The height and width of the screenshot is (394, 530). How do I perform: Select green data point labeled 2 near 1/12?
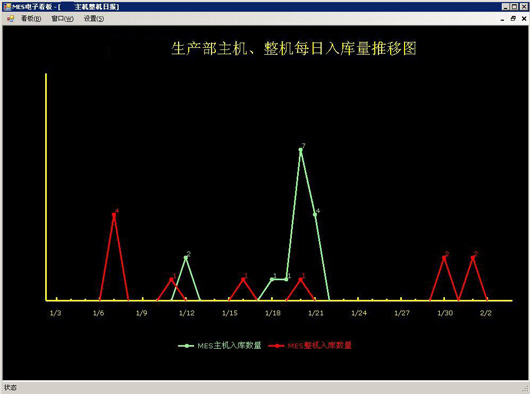tap(186, 257)
